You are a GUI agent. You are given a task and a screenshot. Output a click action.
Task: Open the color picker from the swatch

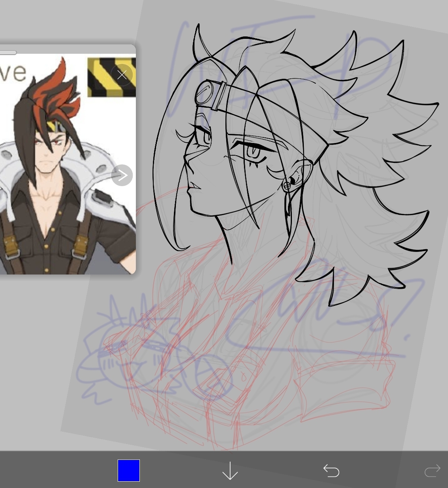pyautogui.click(x=128, y=471)
